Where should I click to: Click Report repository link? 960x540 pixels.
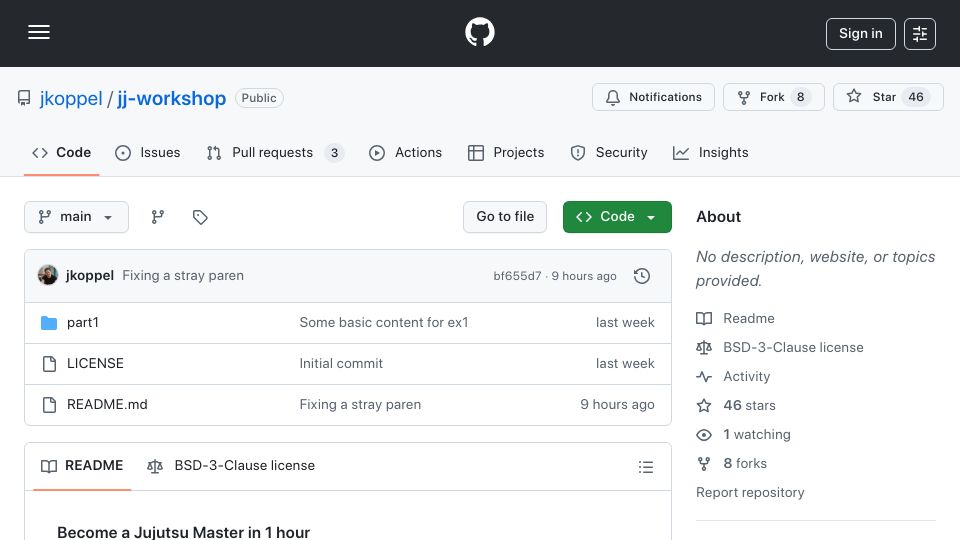pyautogui.click(x=750, y=493)
